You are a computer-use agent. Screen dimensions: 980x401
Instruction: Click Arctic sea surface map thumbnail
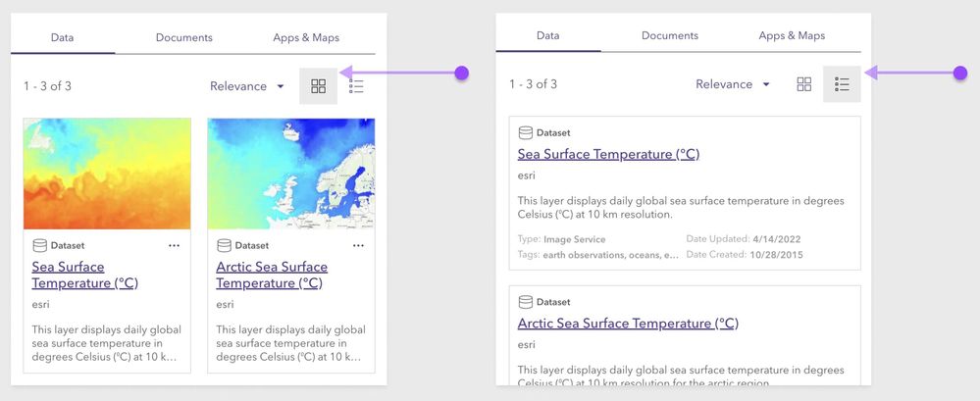click(290, 174)
